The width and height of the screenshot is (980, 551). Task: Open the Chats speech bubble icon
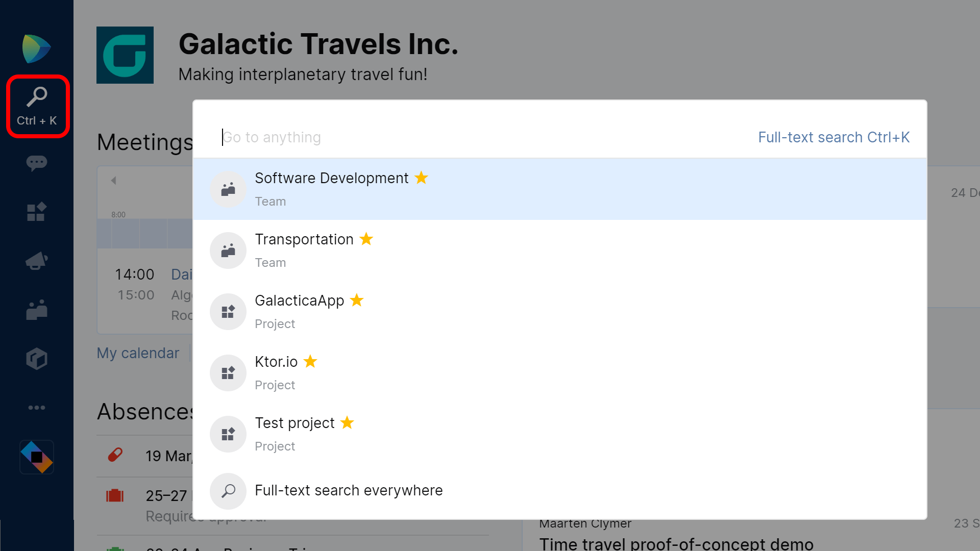[37, 163]
